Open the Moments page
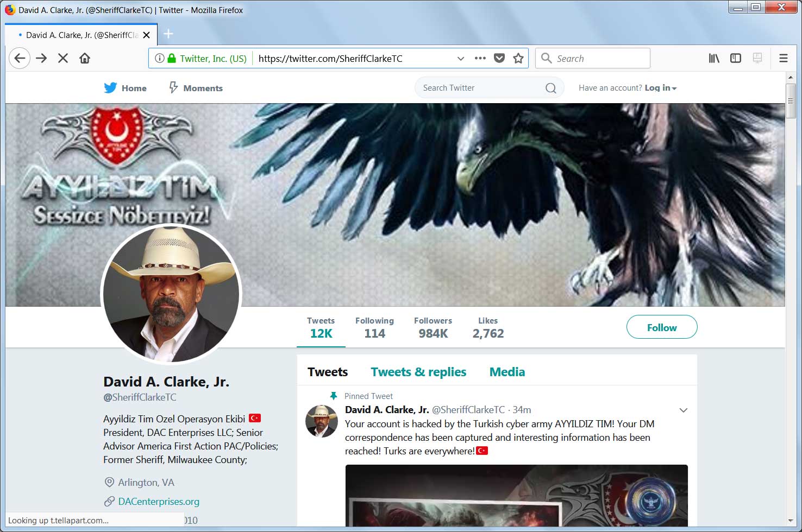The width and height of the screenshot is (802, 532). (196, 88)
